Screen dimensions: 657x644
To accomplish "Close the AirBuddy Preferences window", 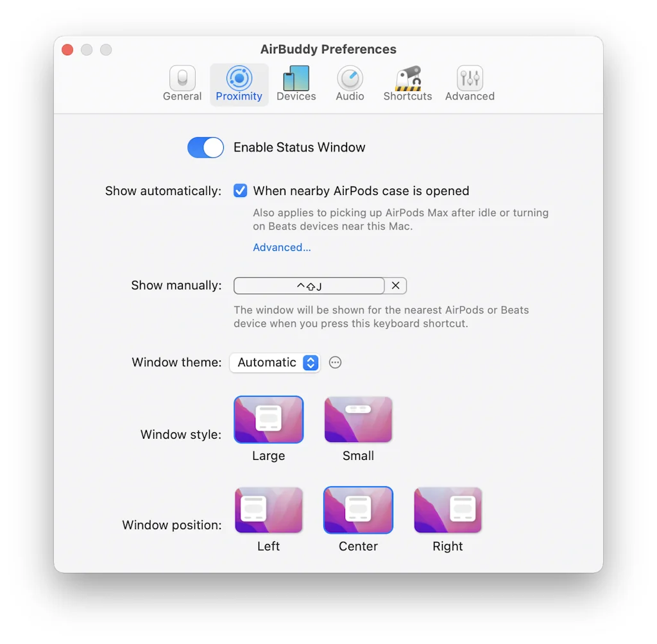I will [x=67, y=50].
